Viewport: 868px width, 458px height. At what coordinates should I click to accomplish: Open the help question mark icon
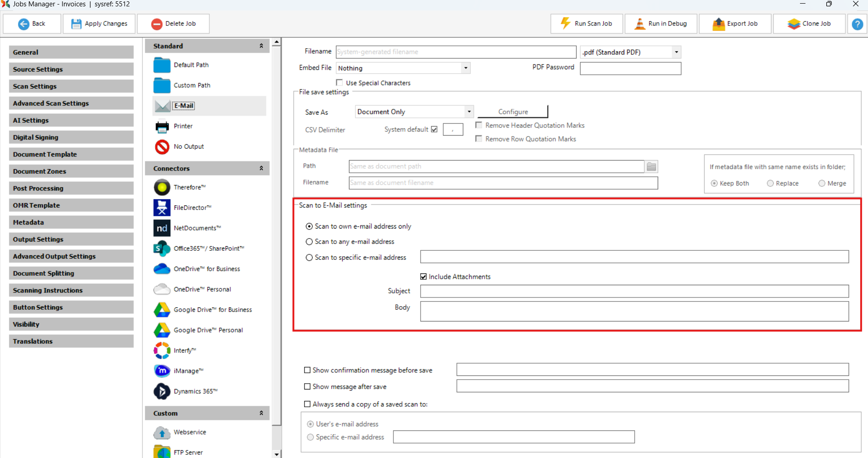857,24
